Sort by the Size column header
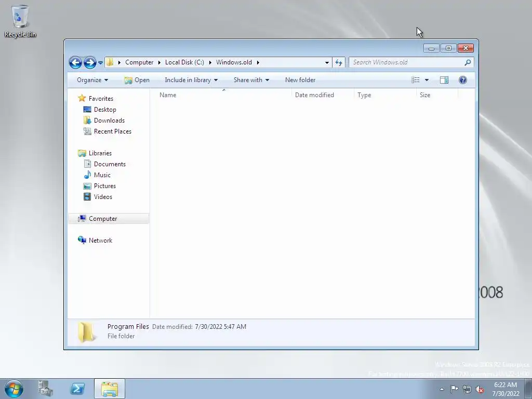Viewport: 532px width, 399px height. (437, 95)
